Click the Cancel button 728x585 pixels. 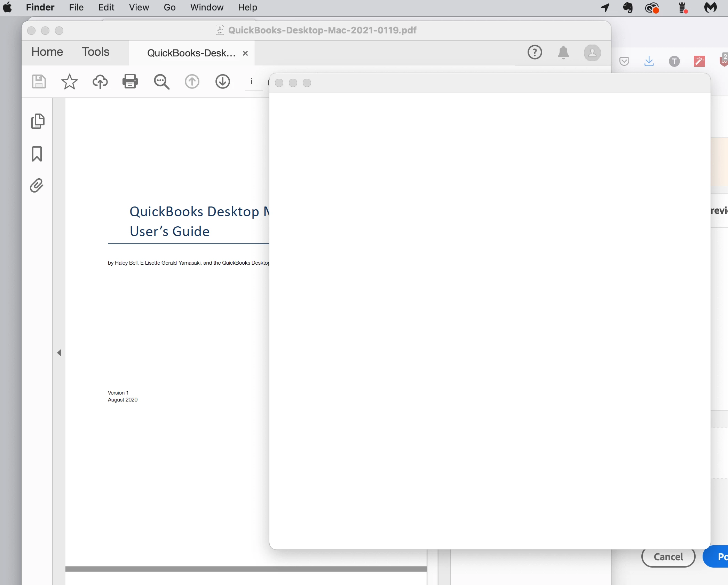pyautogui.click(x=668, y=557)
